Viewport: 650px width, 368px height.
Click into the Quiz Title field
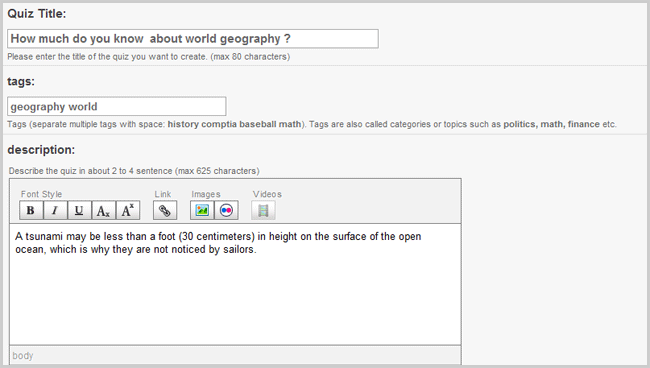click(193, 39)
